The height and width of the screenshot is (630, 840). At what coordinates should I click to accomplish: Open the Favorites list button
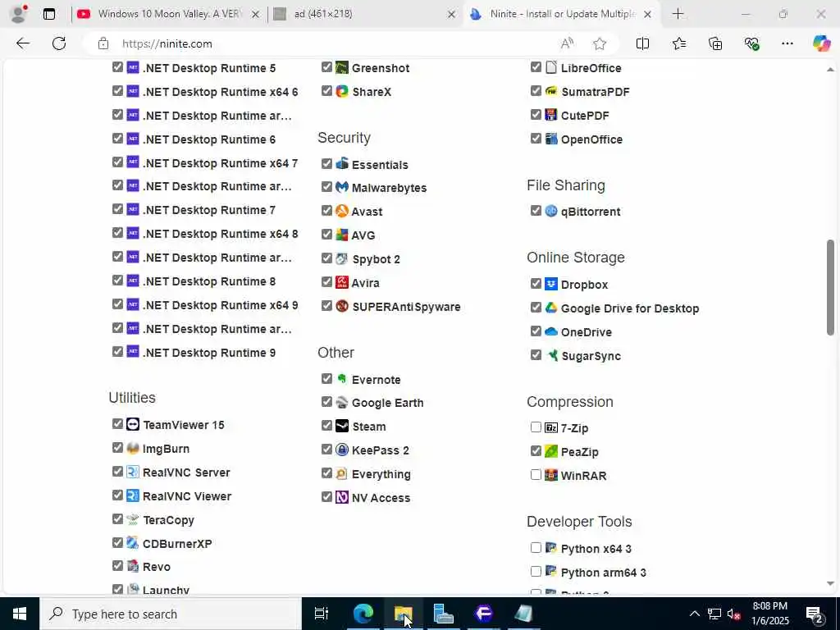pos(678,43)
